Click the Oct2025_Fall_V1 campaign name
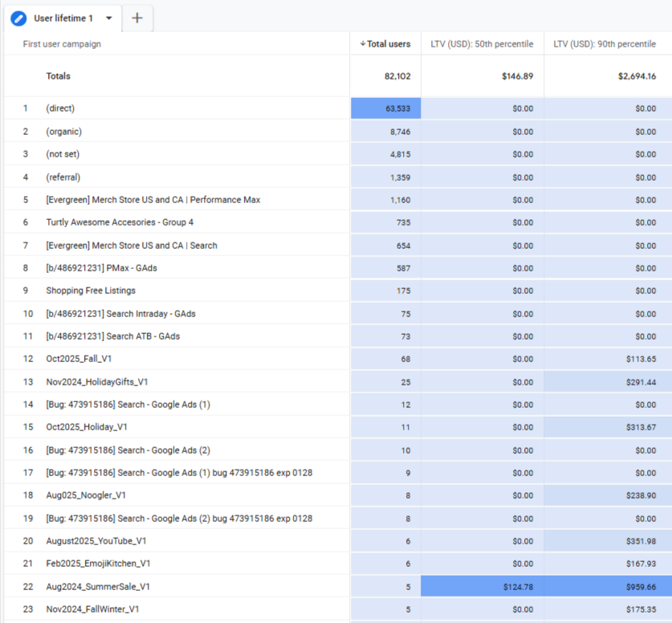 pyautogui.click(x=79, y=359)
